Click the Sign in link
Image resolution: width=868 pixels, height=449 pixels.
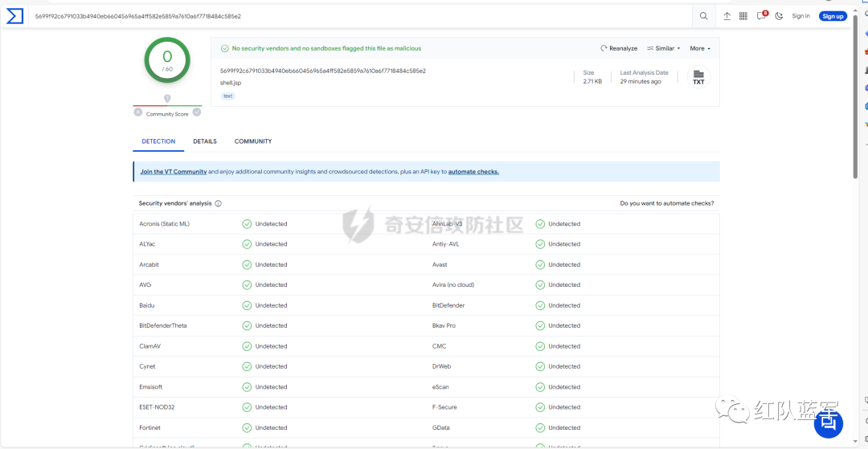(800, 16)
